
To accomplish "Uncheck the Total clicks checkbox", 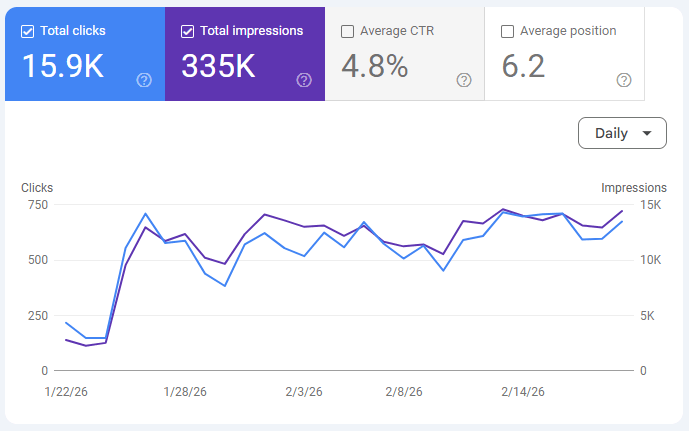I will pyautogui.click(x=27, y=32).
